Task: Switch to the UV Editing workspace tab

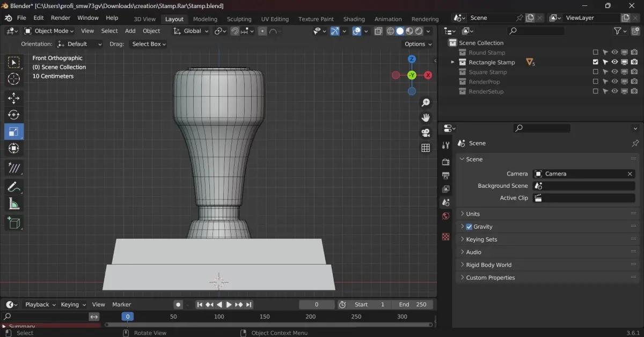Action: 275,19
